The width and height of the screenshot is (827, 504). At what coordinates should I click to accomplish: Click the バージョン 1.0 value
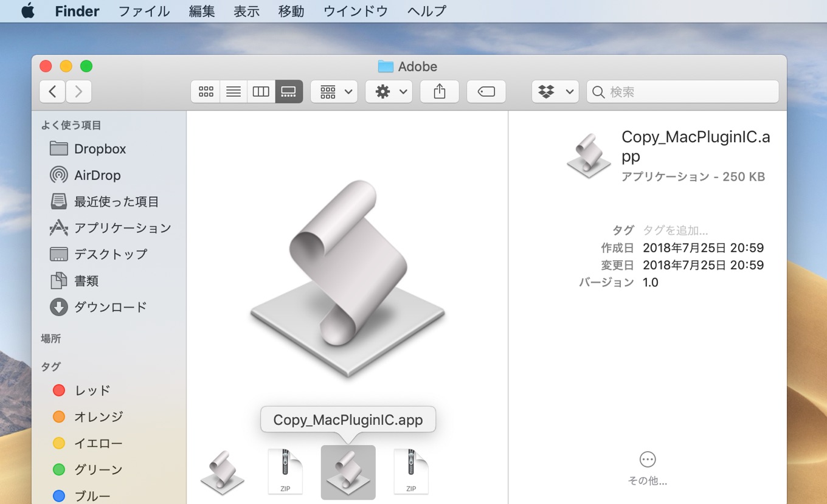click(x=651, y=282)
